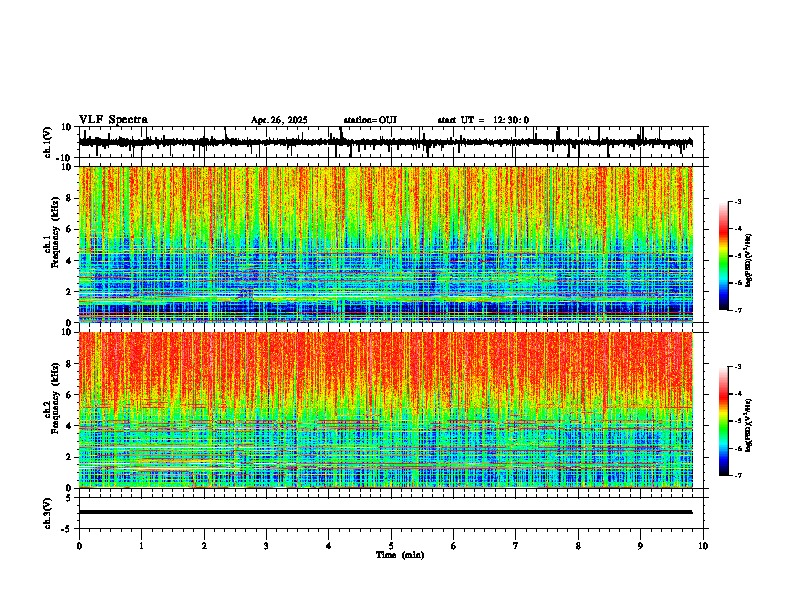The width and height of the screenshot is (792, 612).
Task: Click the time axis tick label 7
Action: (516, 546)
